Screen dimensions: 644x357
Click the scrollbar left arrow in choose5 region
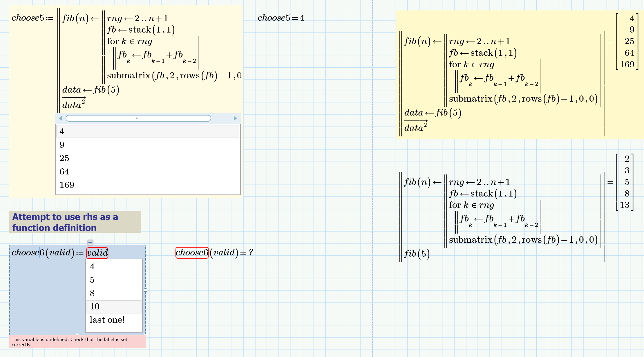(x=60, y=118)
